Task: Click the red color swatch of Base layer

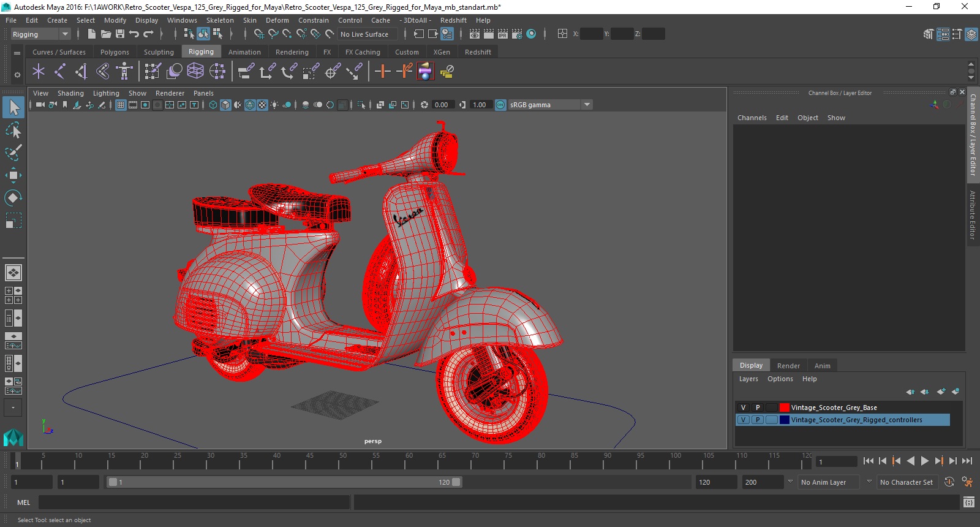Action: click(784, 408)
